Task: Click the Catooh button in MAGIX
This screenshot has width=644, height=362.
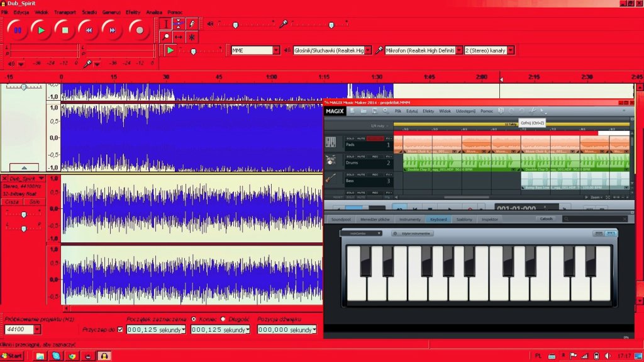Action: (x=547, y=219)
